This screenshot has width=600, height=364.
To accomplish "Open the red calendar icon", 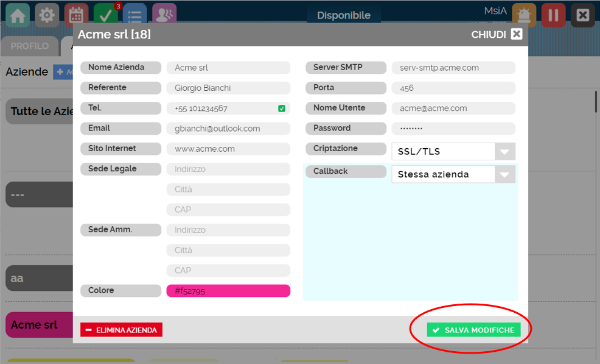I will pyautogui.click(x=76, y=15).
